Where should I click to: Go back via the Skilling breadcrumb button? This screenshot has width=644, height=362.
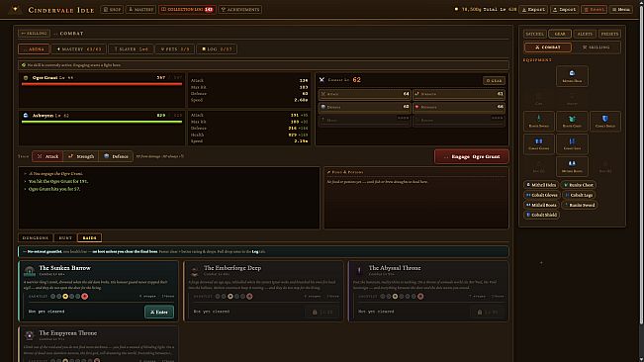pyautogui.click(x=34, y=34)
